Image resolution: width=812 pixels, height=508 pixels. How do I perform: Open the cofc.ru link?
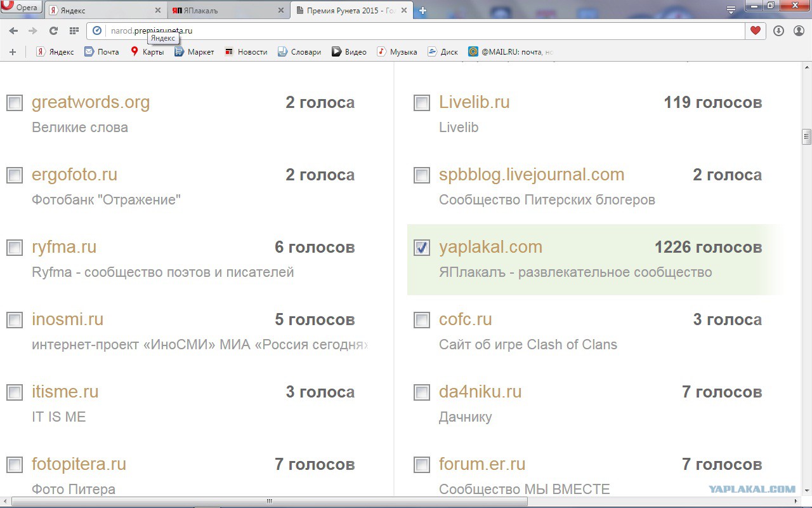466,319
